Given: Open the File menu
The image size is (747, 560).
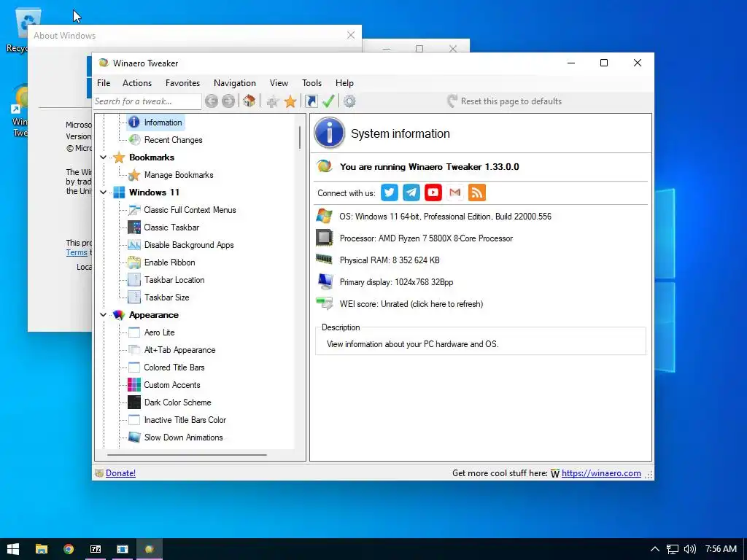Looking at the screenshot, I should (x=104, y=83).
